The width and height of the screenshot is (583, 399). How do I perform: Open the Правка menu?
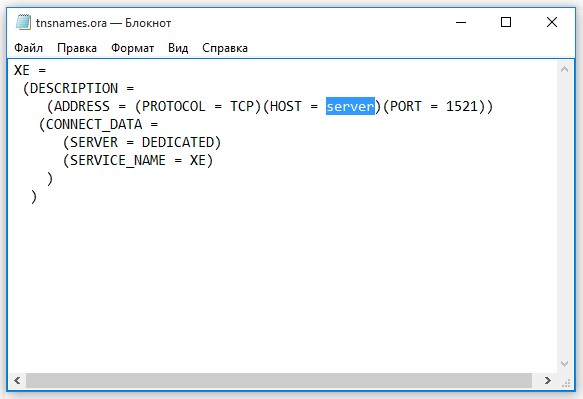click(77, 48)
